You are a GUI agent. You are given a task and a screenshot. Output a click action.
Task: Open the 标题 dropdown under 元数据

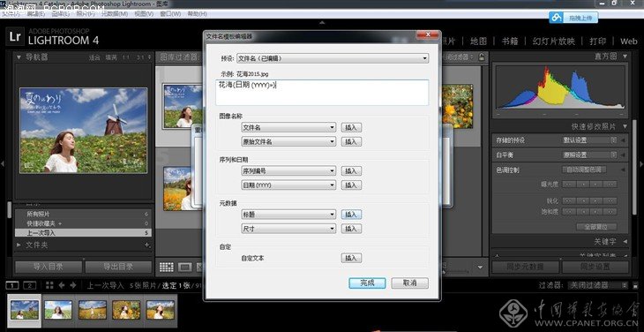[288, 215]
